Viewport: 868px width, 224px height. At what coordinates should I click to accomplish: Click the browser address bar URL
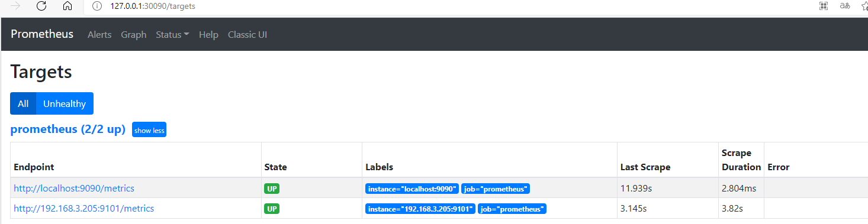(x=153, y=6)
